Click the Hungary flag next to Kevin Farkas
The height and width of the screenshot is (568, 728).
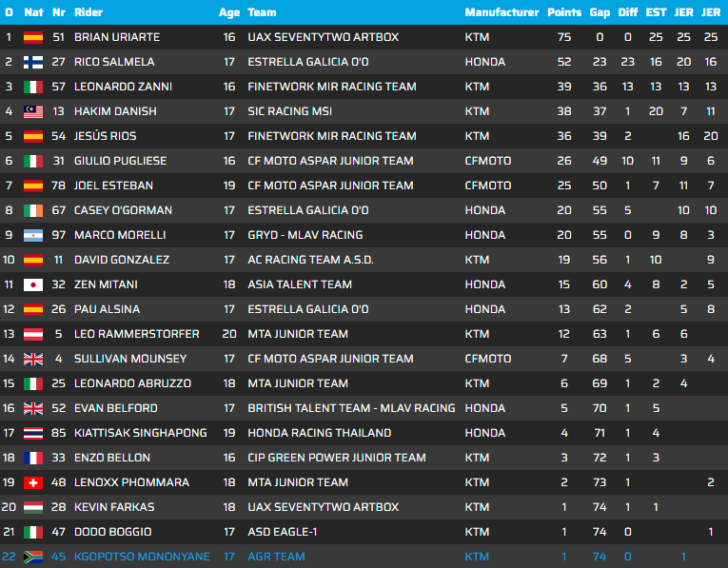pos(33,507)
